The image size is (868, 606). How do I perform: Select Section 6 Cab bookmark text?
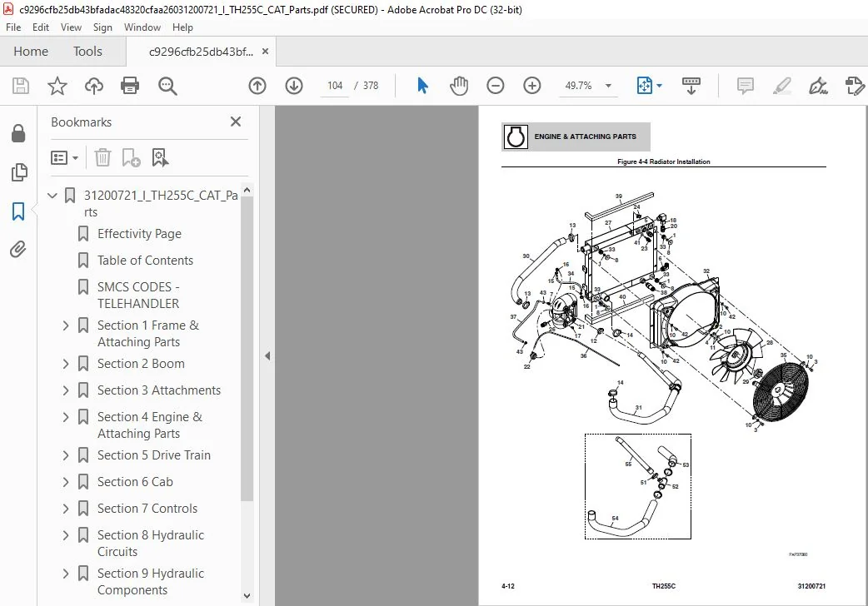[x=135, y=482]
